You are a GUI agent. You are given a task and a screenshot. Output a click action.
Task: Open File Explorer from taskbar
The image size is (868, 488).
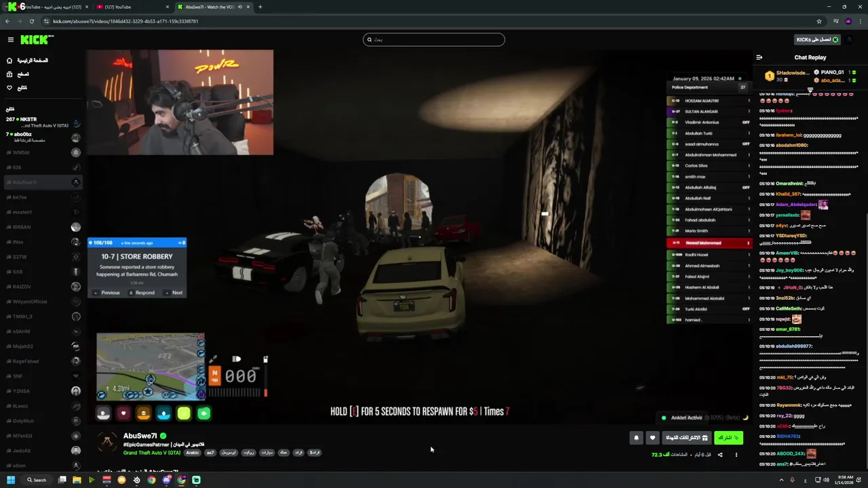pos(77,480)
